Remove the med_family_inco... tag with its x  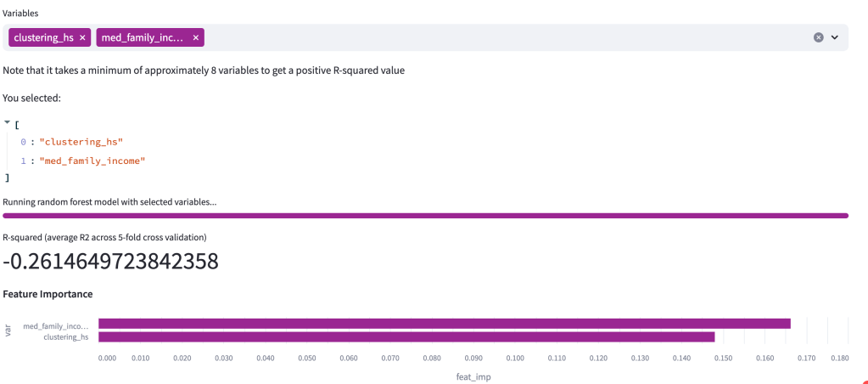pyautogui.click(x=196, y=37)
